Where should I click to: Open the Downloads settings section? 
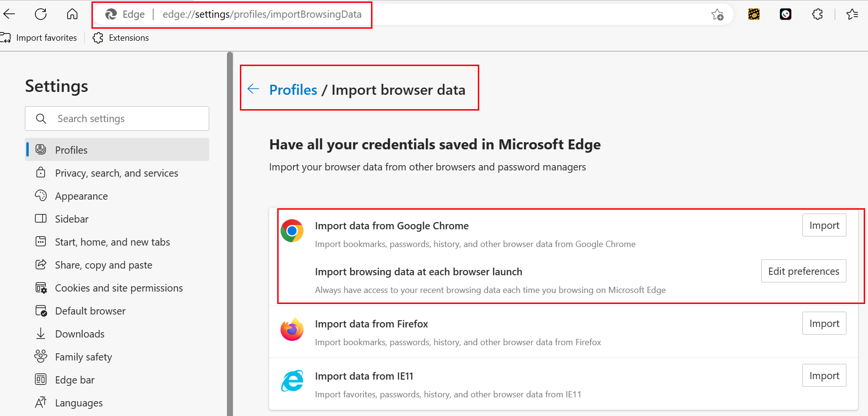pyautogui.click(x=79, y=334)
